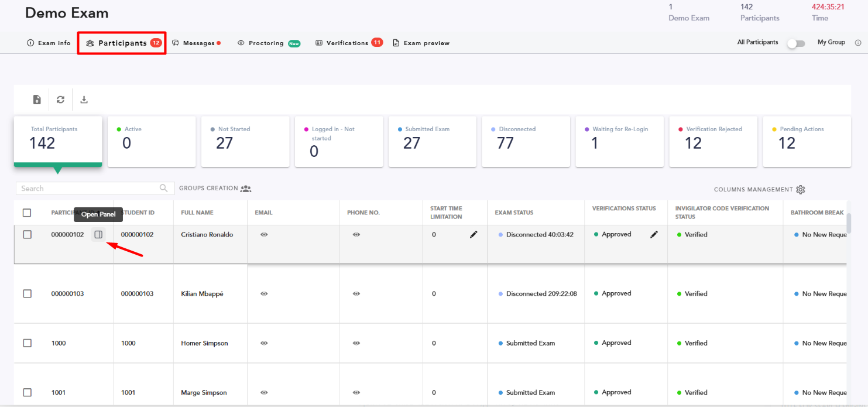Show Kilian Mbappé's phone number
This screenshot has width=868, height=407.
tap(356, 293)
